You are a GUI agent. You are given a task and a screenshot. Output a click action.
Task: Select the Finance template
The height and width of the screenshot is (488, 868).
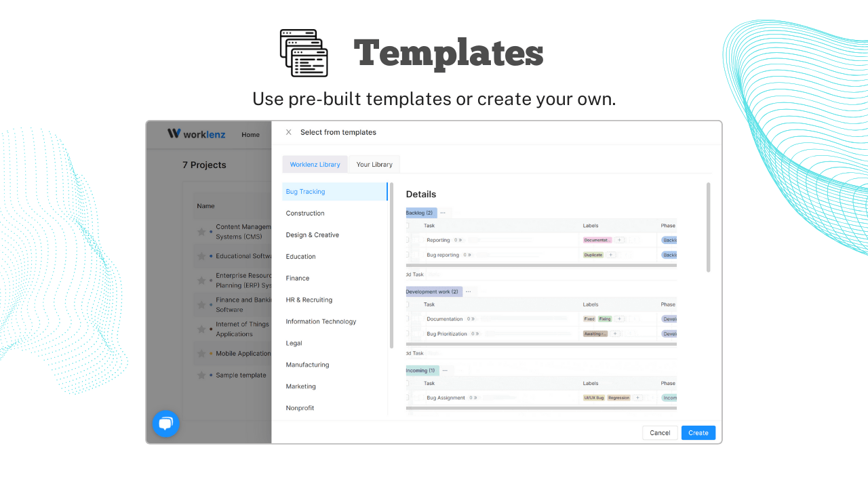334,279
